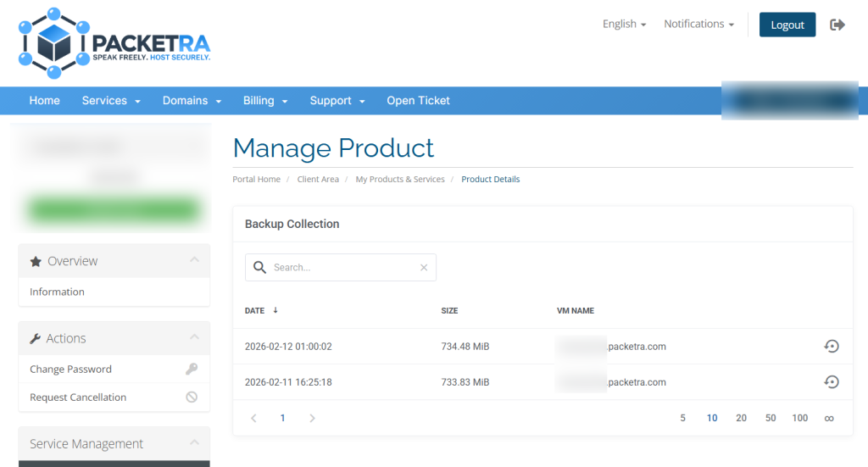Viewport: 868px width, 467px height.
Task: Show 10 entries per page
Action: [712, 419]
